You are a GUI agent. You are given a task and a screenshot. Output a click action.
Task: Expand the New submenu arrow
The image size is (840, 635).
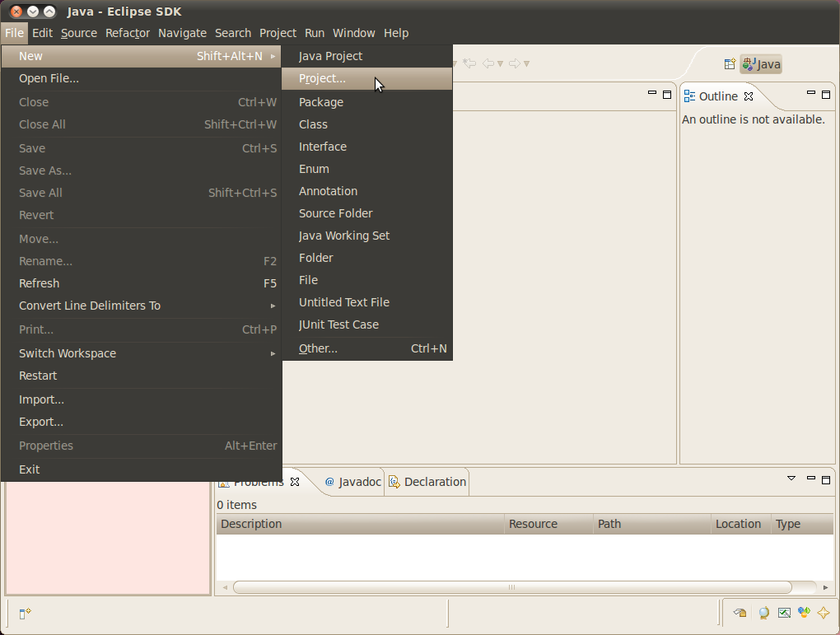[x=273, y=56]
